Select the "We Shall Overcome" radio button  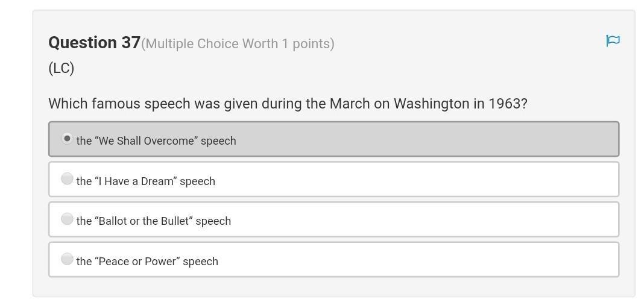67,139
